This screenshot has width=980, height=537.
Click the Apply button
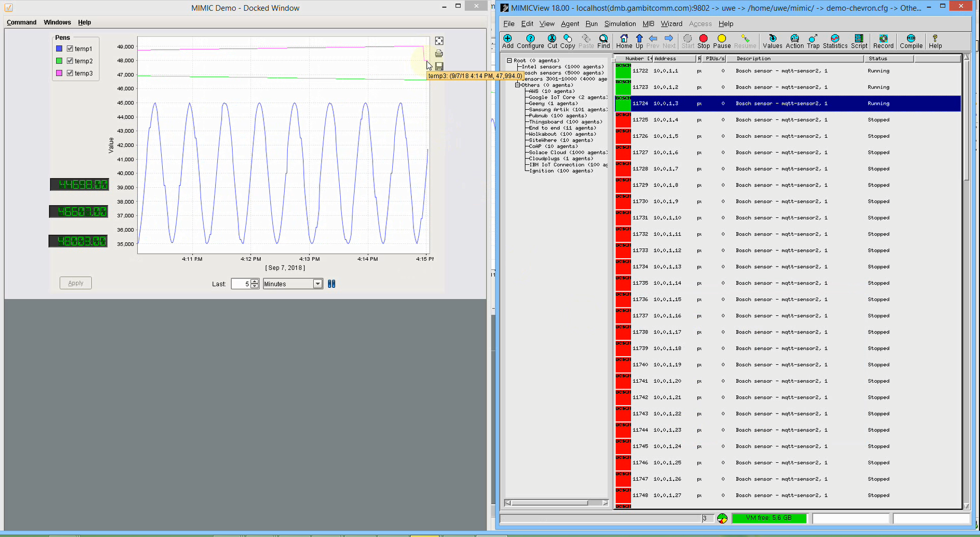[x=76, y=283]
